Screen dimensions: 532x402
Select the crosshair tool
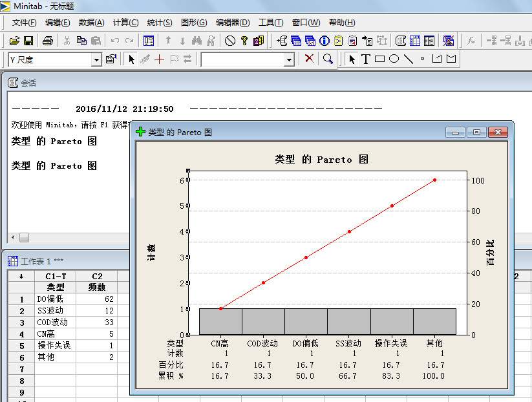[159, 59]
